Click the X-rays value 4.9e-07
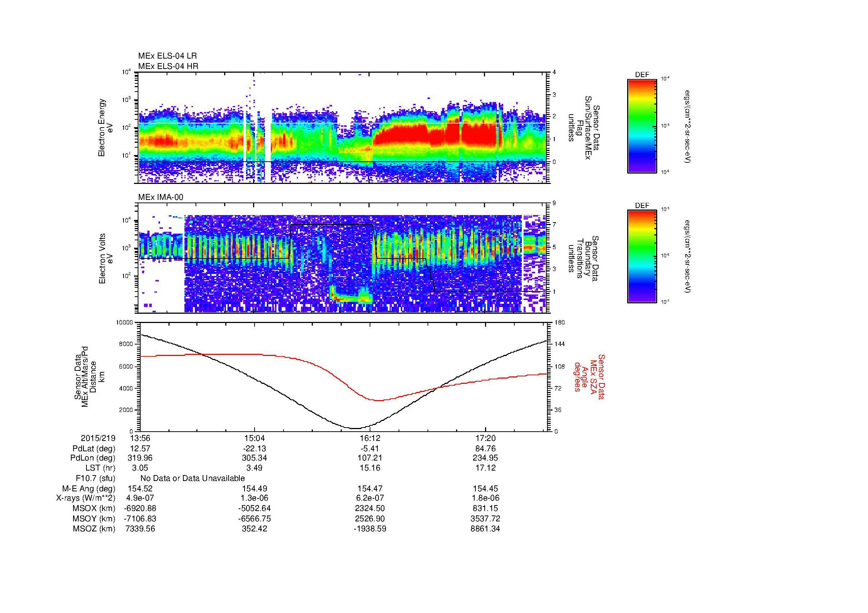 click(140, 498)
